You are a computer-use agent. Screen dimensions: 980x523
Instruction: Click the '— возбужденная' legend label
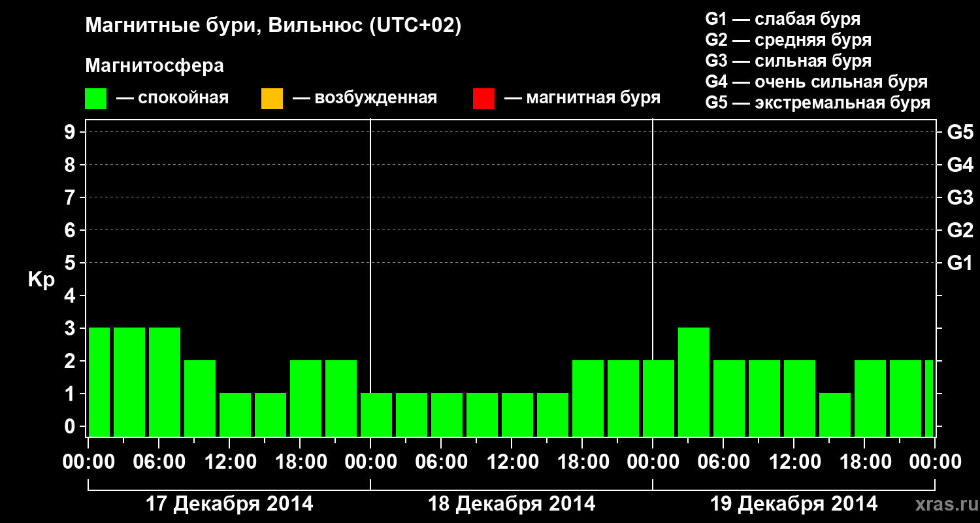point(365,98)
